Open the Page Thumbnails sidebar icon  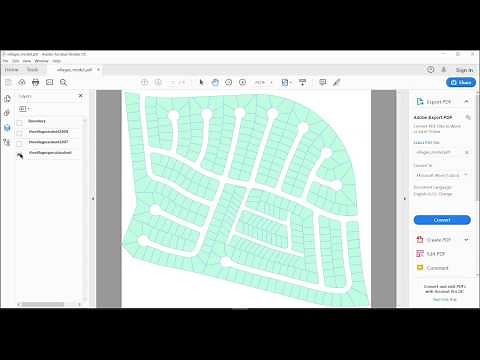click(x=7, y=99)
